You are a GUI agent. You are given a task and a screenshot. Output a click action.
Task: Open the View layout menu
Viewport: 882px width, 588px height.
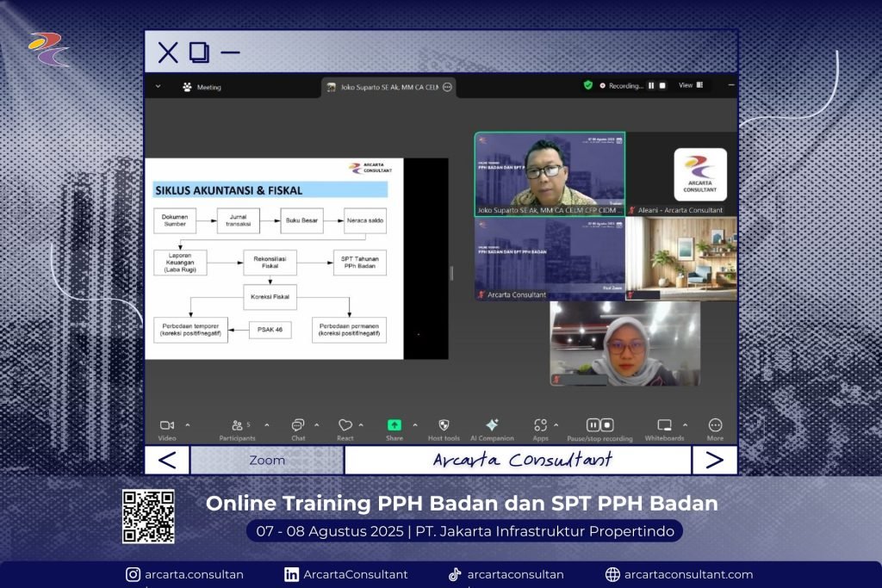click(x=690, y=85)
